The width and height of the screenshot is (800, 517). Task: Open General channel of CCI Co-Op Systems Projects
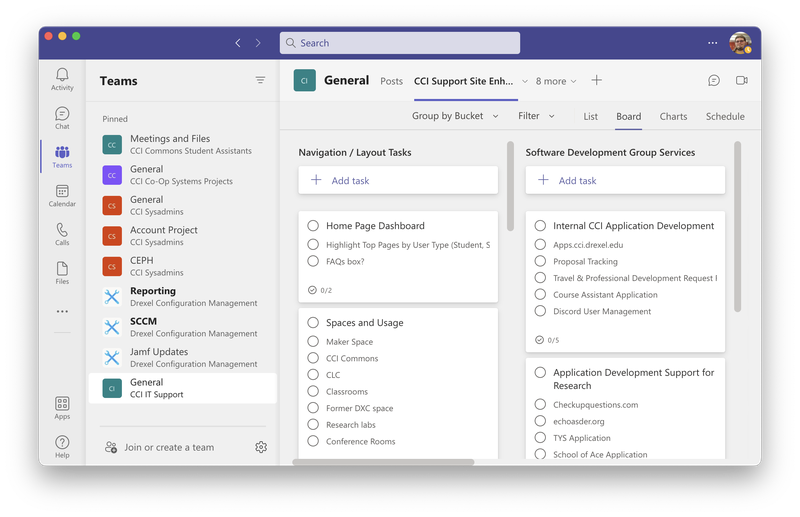(x=183, y=175)
